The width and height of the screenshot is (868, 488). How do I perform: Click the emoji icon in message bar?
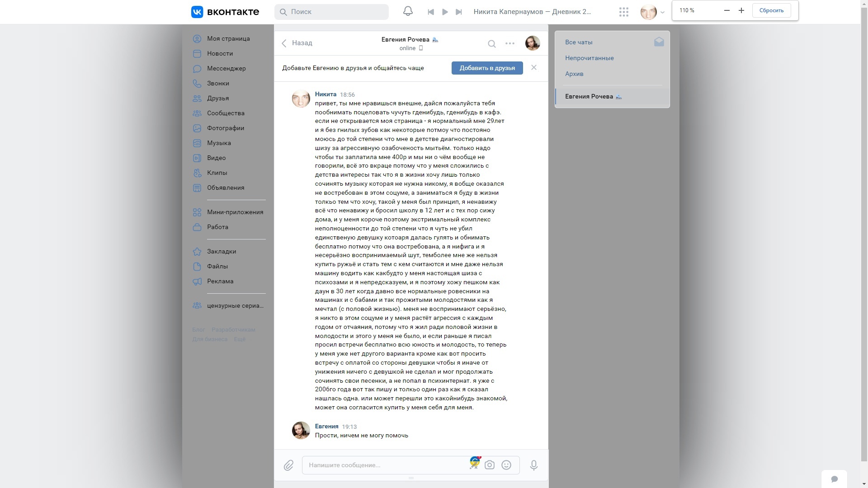pyautogui.click(x=506, y=465)
